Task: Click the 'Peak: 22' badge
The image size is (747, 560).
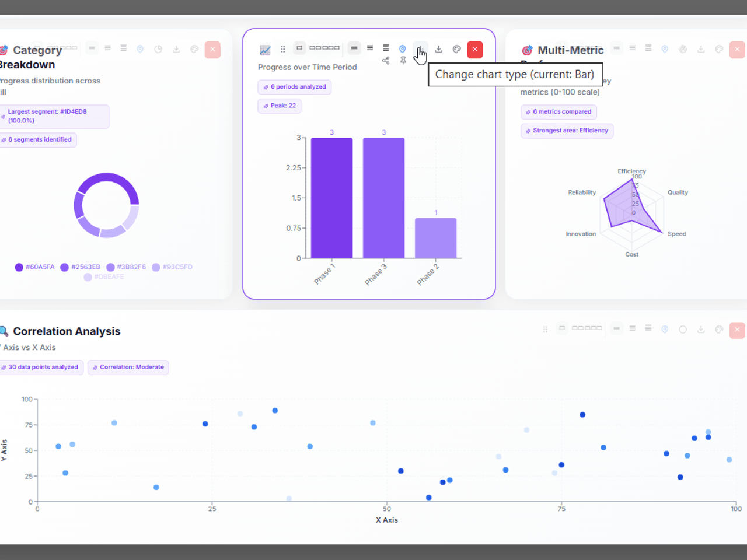Action: (x=280, y=106)
